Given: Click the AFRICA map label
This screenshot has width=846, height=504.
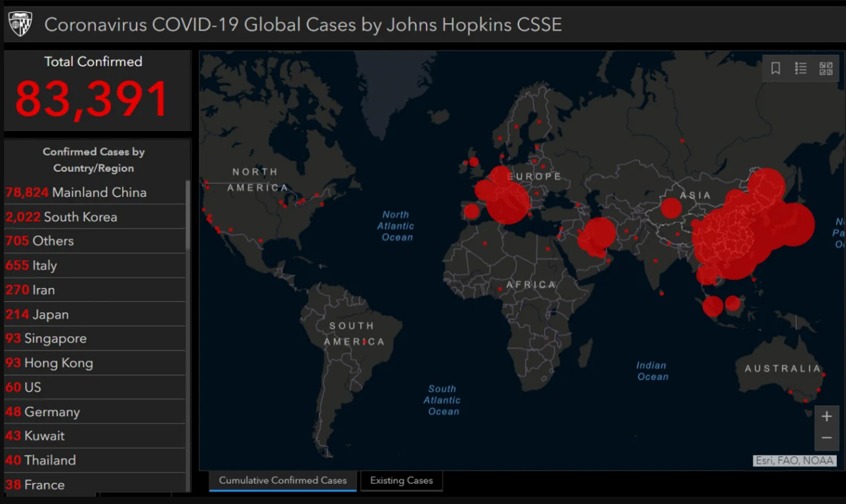Looking at the screenshot, I should pos(531,285).
